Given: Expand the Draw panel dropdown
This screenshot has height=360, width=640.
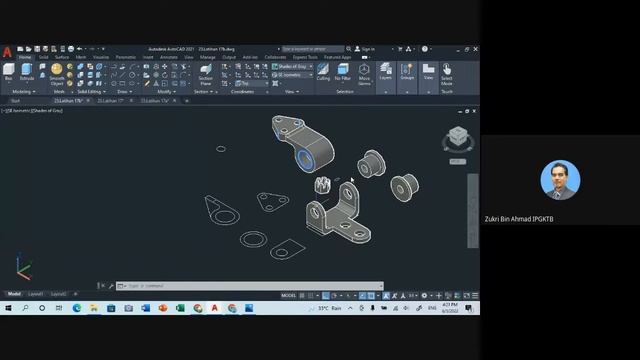Looking at the screenshot, I should click(124, 92).
